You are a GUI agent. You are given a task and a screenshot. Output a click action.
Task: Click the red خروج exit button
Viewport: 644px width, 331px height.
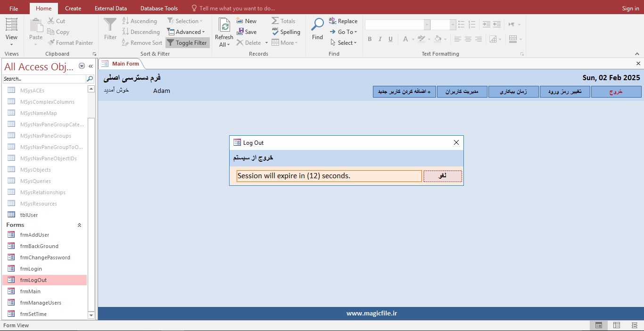[616, 91]
